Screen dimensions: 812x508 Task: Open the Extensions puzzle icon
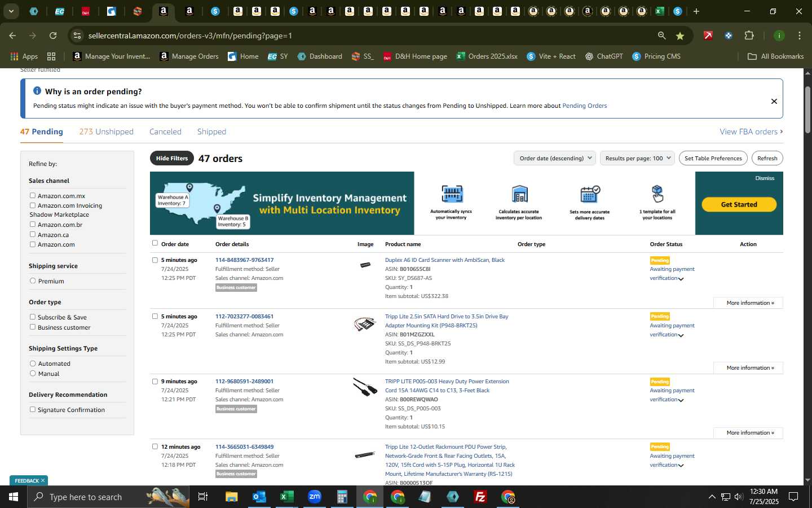[x=749, y=36]
